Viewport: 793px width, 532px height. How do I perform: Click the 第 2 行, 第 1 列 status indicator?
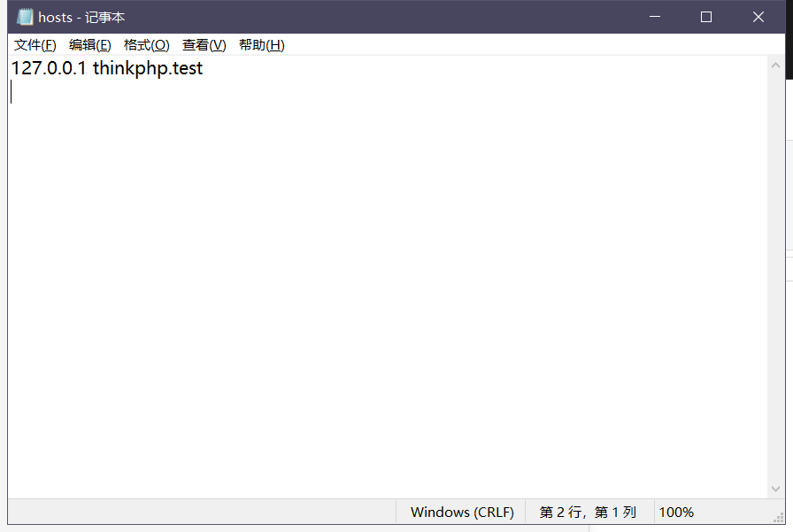pyautogui.click(x=588, y=513)
